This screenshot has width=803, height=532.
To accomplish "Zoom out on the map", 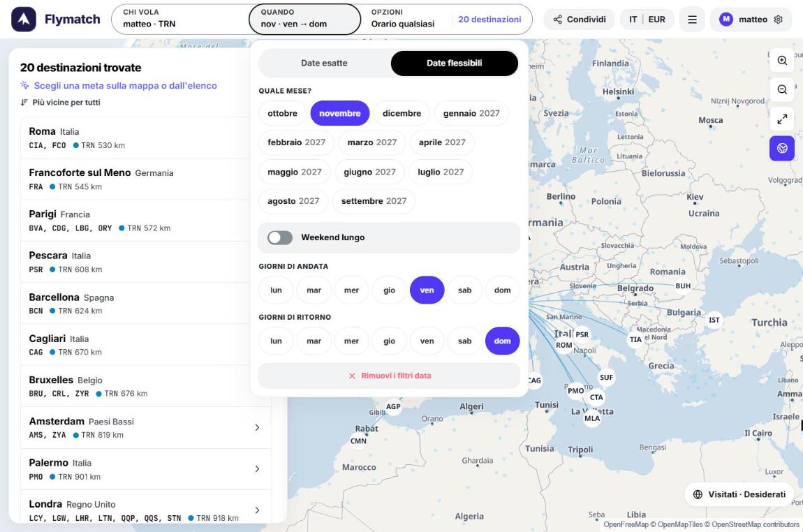I will pos(782,89).
